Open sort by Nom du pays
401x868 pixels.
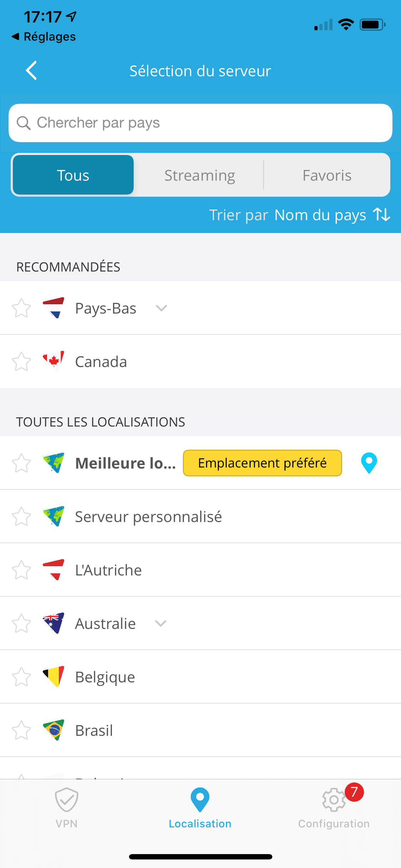click(x=320, y=215)
